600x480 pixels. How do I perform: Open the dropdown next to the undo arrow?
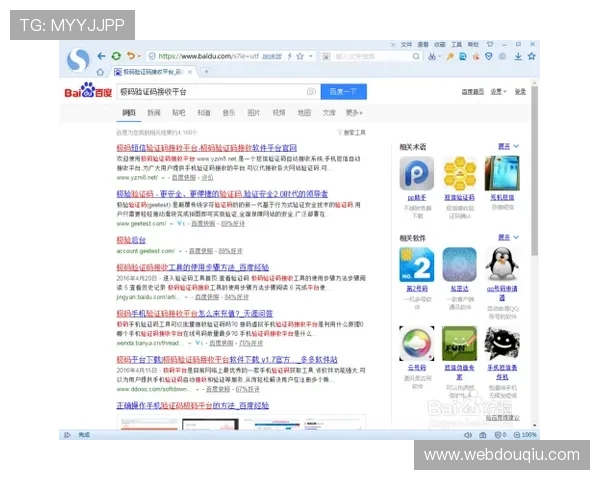tap(139, 56)
